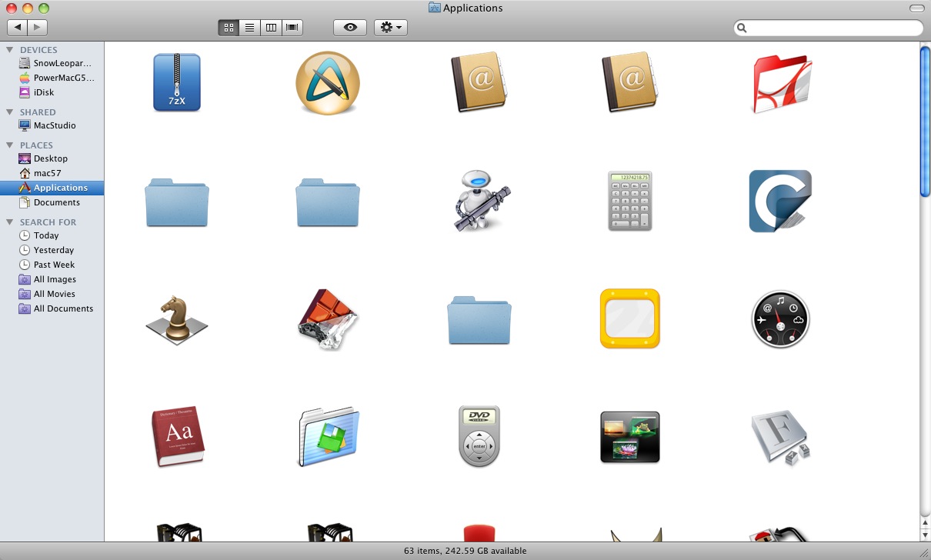Image resolution: width=931 pixels, height=560 pixels.
Task: Select the folder icon with green floppy disk
Action: (x=329, y=436)
